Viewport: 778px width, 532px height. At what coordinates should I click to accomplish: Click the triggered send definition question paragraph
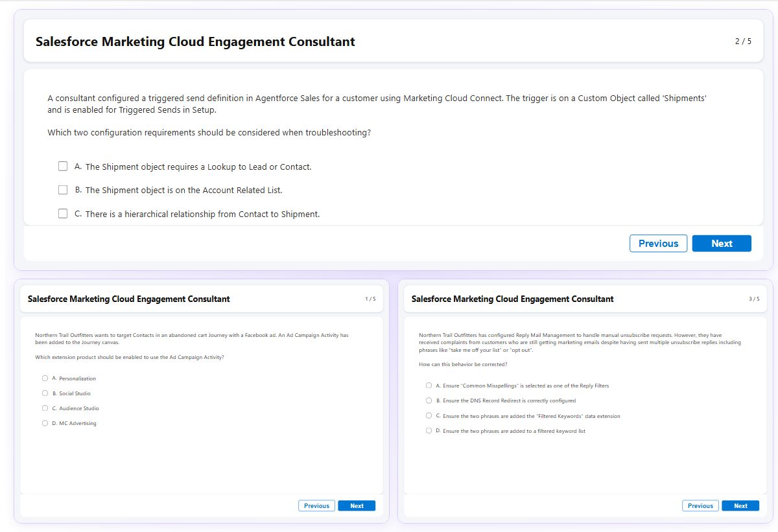[377, 104]
